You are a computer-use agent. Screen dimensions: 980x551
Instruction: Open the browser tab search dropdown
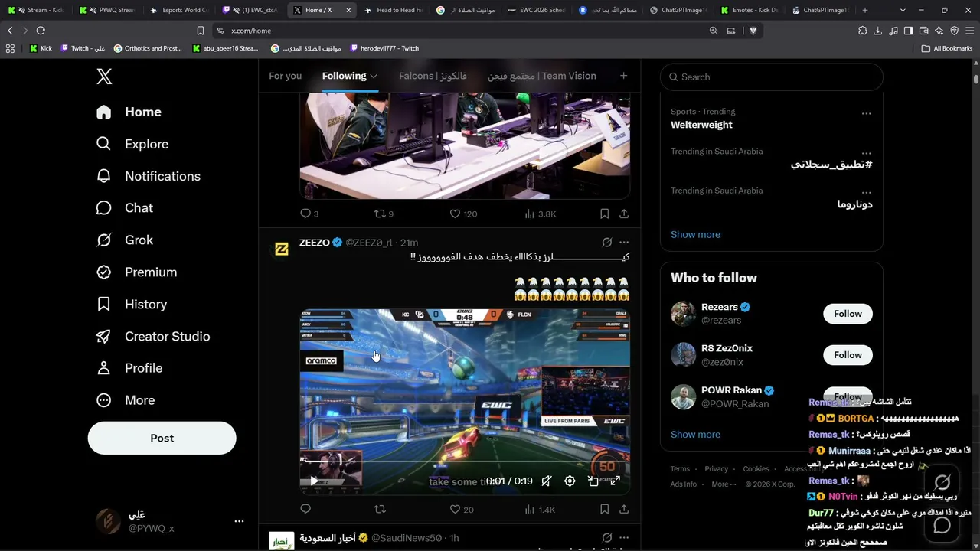903,10
